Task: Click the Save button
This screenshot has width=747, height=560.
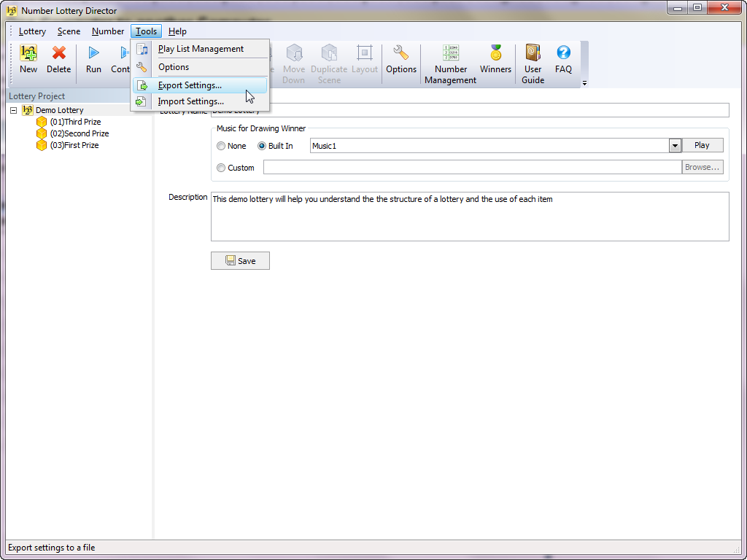Action: tap(240, 261)
